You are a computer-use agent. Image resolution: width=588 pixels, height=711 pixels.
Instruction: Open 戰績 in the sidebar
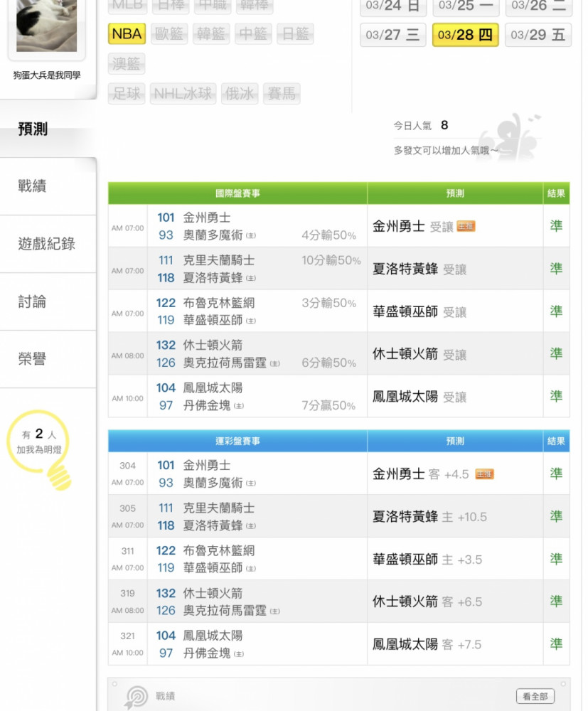coord(32,186)
